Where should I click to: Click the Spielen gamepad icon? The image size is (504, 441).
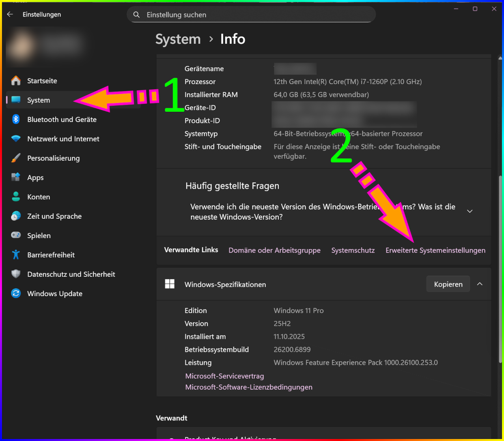(16, 235)
